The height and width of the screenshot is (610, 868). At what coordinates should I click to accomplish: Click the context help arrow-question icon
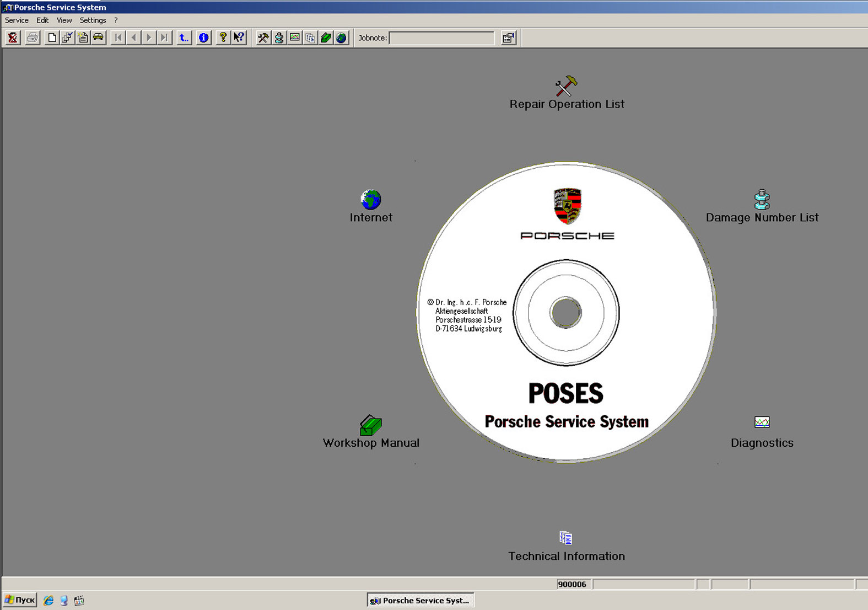pos(239,38)
